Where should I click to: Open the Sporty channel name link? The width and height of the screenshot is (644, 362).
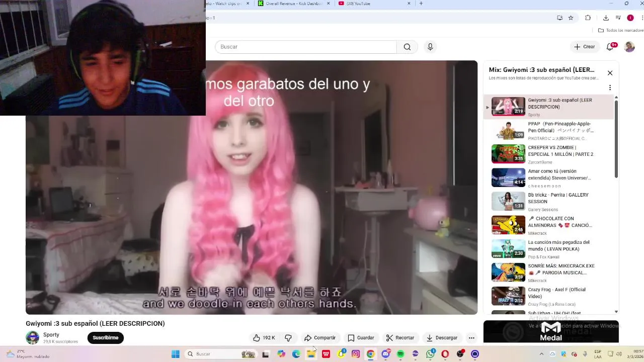tap(51, 335)
